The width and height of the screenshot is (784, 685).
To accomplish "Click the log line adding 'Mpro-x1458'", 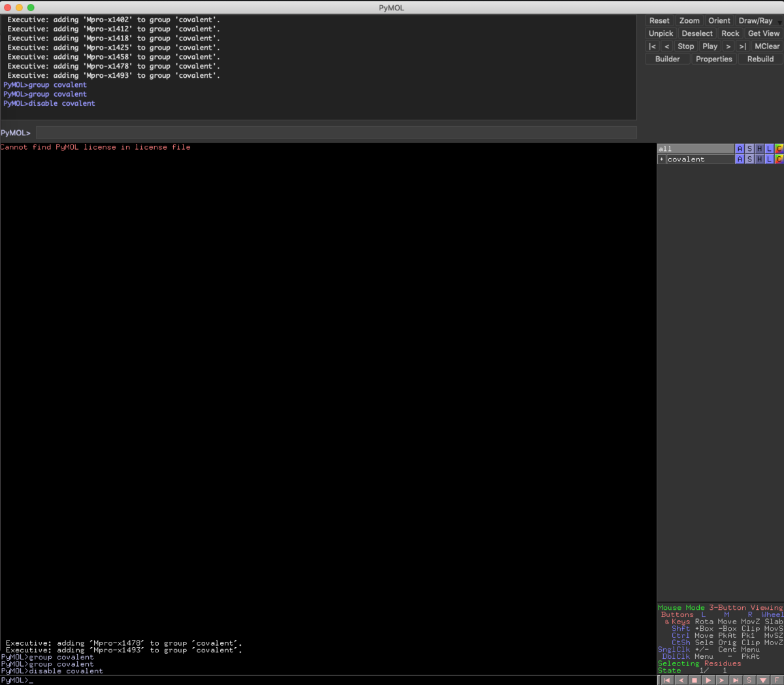I will pyautogui.click(x=114, y=57).
